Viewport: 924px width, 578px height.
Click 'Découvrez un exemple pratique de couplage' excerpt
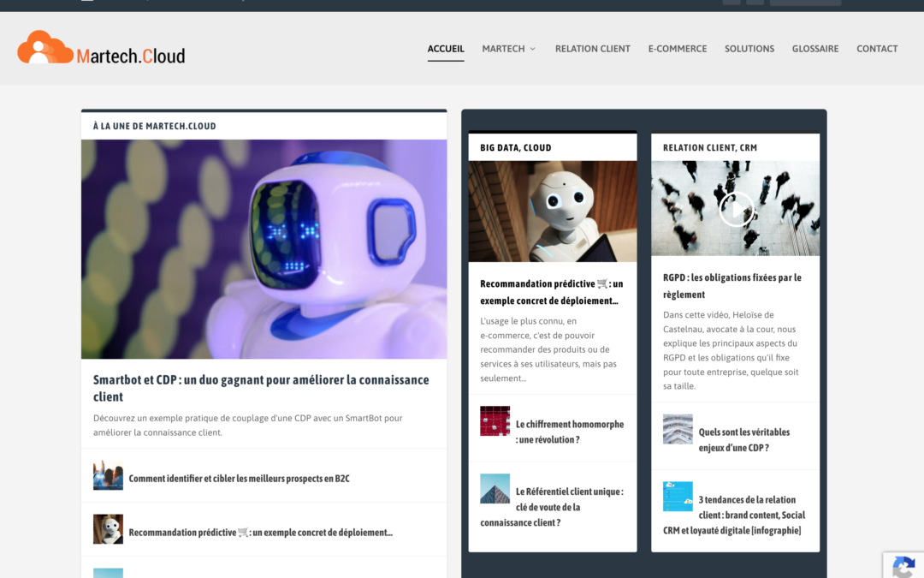[247, 426]
